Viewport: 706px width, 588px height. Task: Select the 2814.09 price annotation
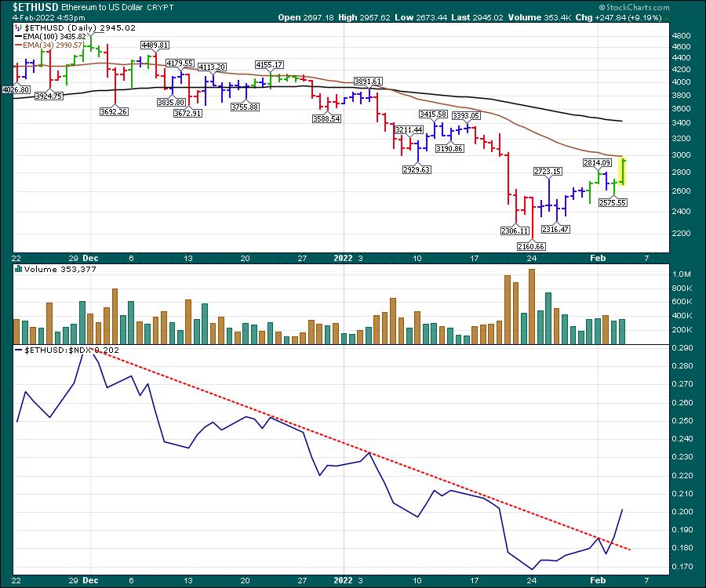coord(596,162)
